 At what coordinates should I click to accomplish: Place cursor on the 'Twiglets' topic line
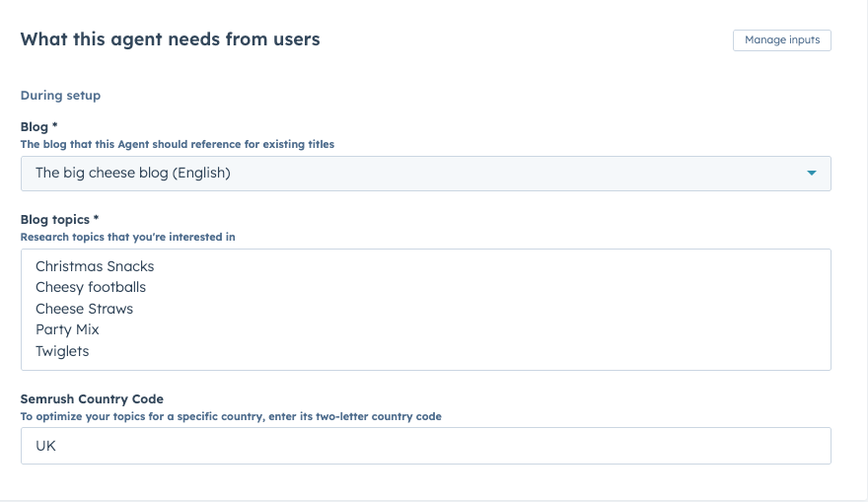coord(62,351)
